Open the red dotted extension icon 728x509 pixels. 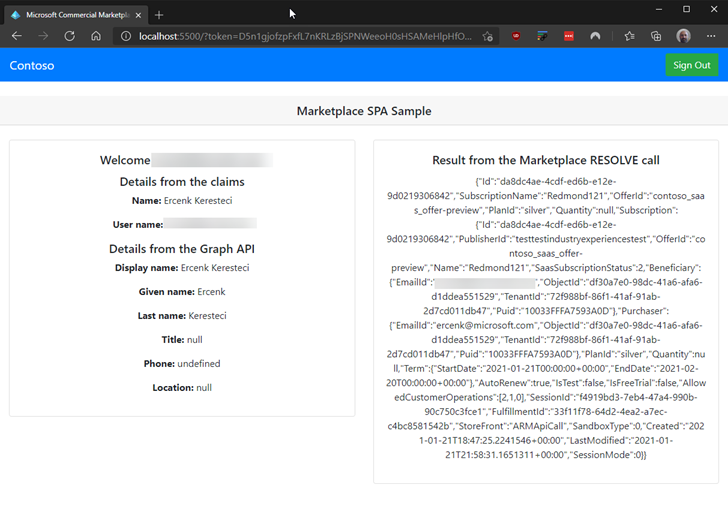click(x=569, y=36)
